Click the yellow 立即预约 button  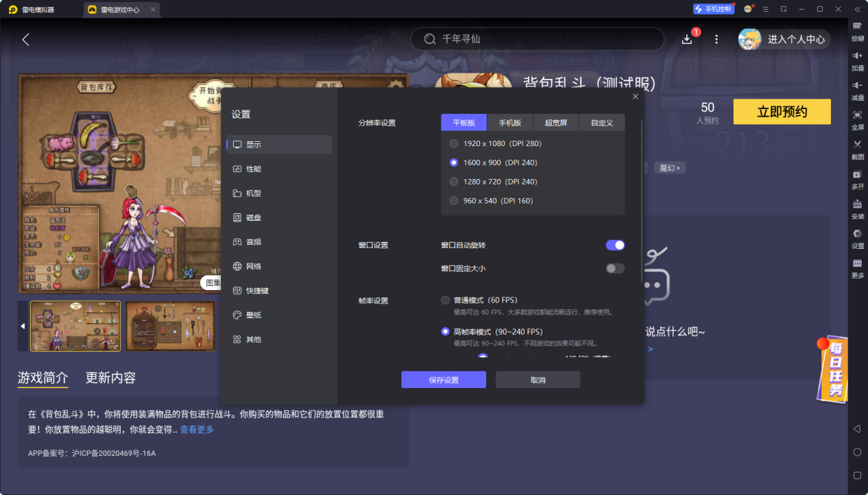click(782, 112)
